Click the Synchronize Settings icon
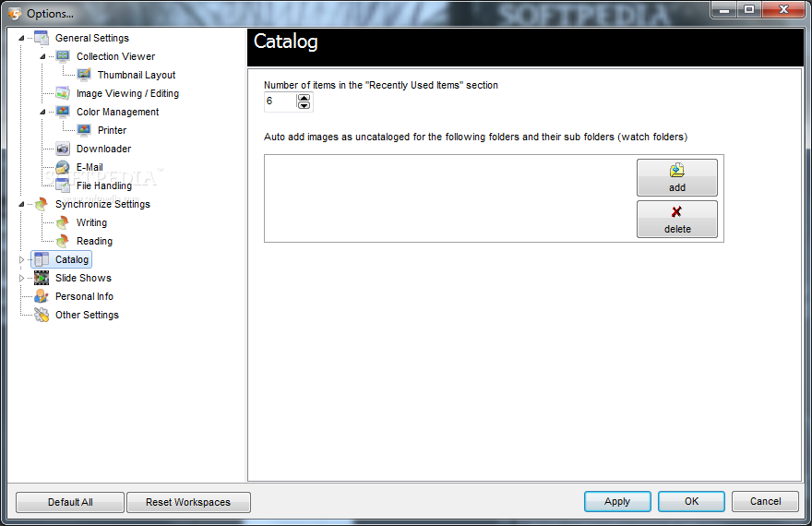The height and width of the screenshot is (526, 812). click(x=42, y=204)
